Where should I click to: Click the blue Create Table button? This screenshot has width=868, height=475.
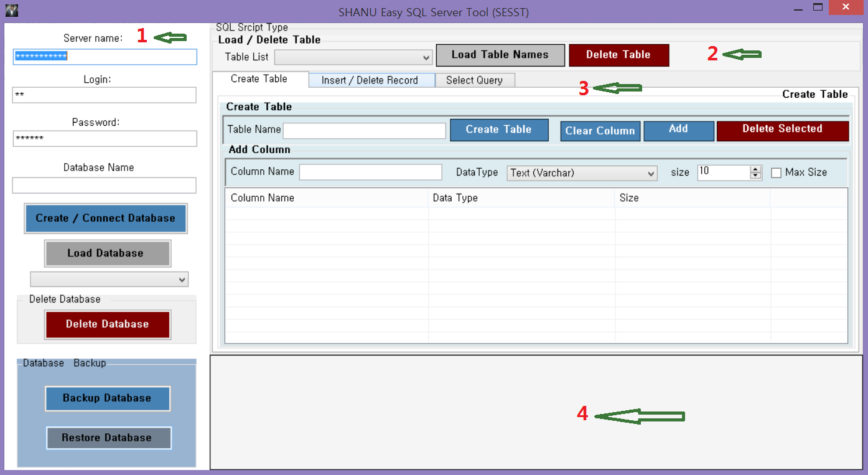point(499,129)
